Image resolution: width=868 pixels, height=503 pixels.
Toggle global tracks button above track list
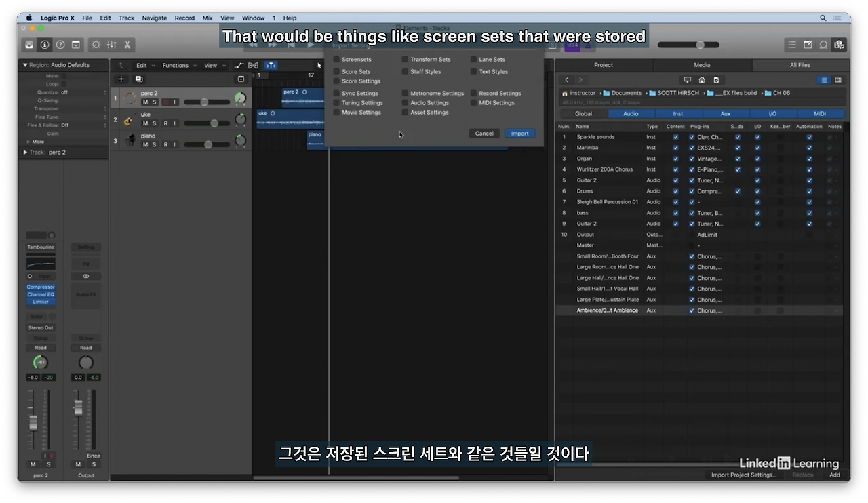point(241,79)
